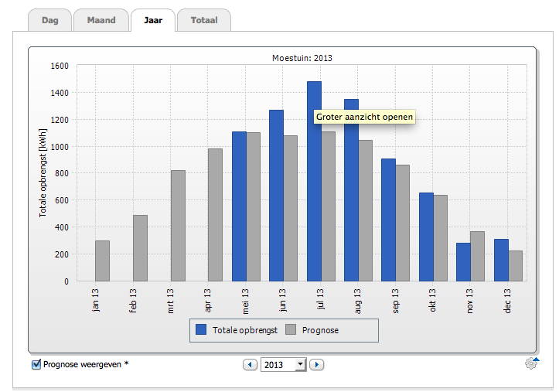Click the blue Totale opbrengst legend swatch
This screenshot has height=392, width=559.
coord(201,329)
